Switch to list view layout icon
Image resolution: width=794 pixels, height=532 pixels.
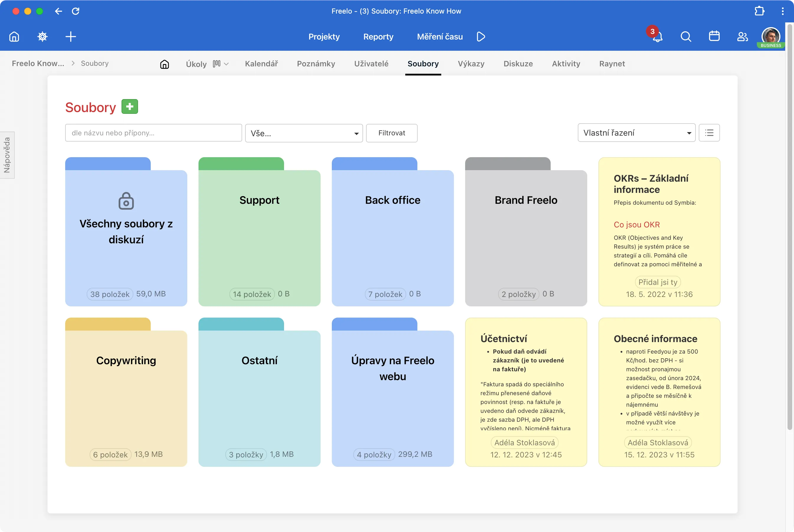tap(709, 133)
